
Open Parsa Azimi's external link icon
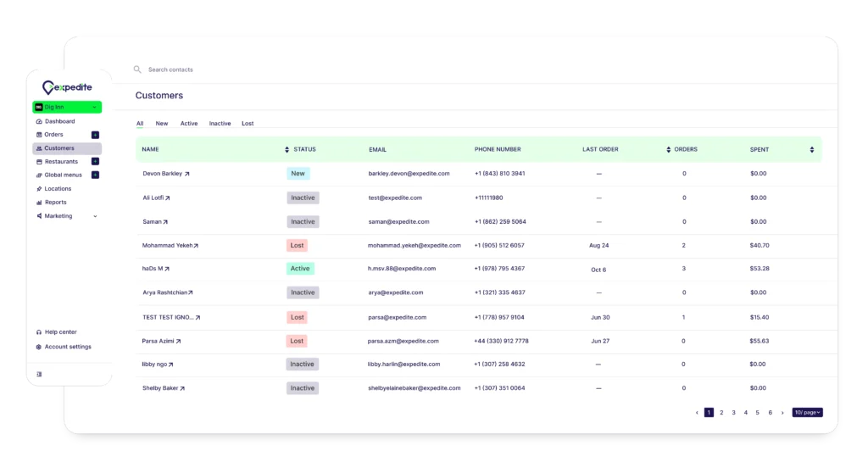pyautogui.click(x=178, y=342)
